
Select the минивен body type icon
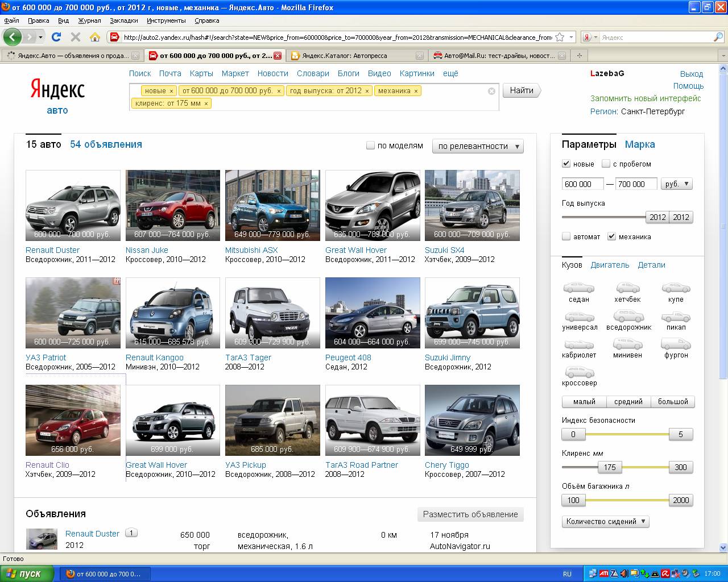click(x=628, y=344)
